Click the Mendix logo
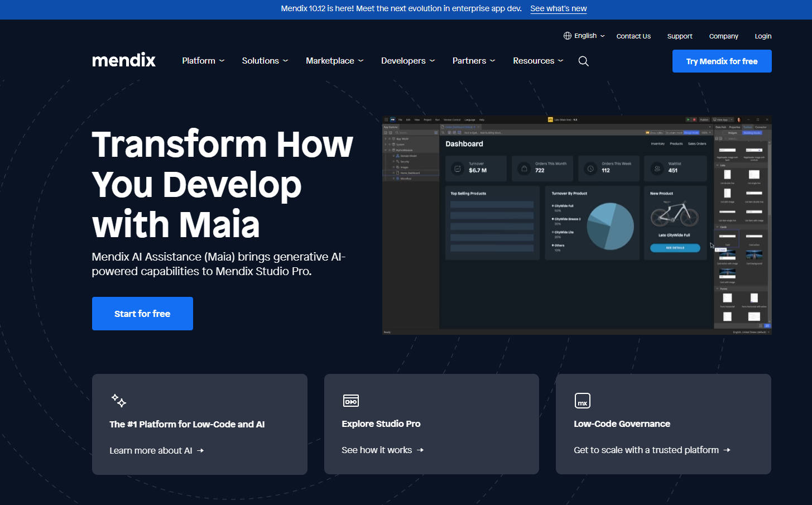The width and height of the screenshot is (812, 505). pyautogui.click(x=124, y=60)
